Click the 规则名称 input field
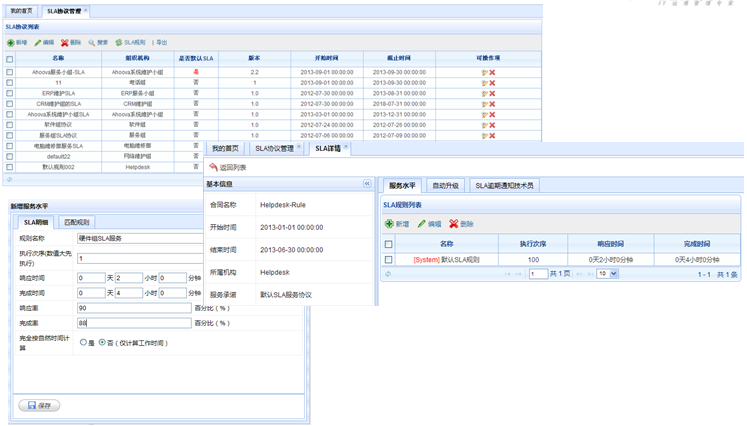 coord(134,239)
